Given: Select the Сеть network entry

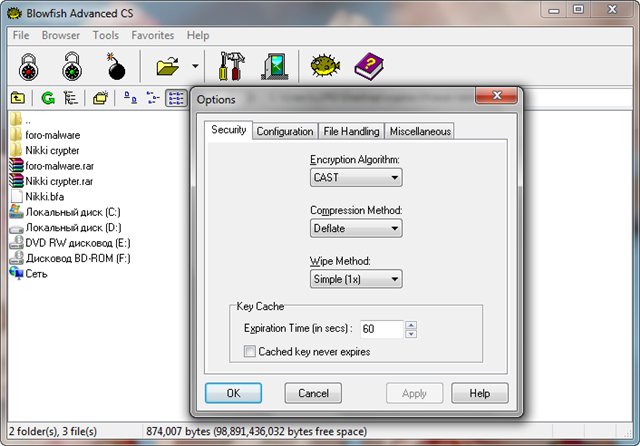Looking at the screenshot, I should 29,274.
